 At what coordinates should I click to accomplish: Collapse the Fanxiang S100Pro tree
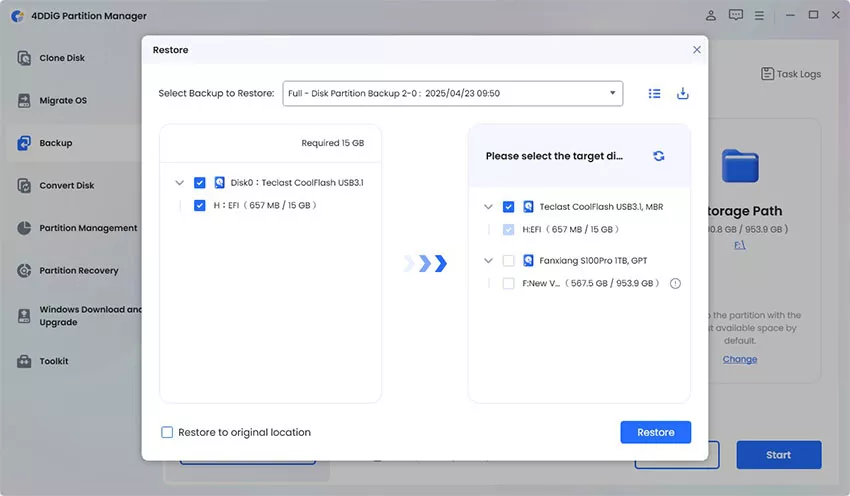pos(488,261)
